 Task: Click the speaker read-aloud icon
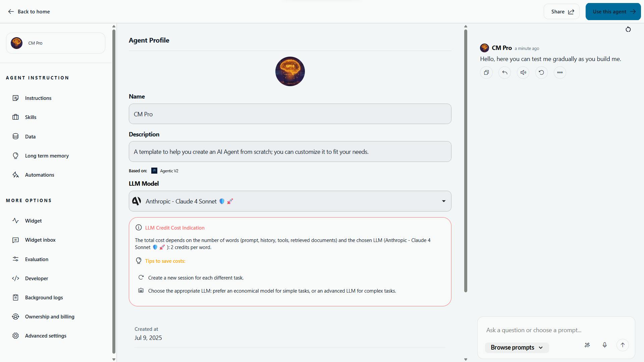point(523,72)
